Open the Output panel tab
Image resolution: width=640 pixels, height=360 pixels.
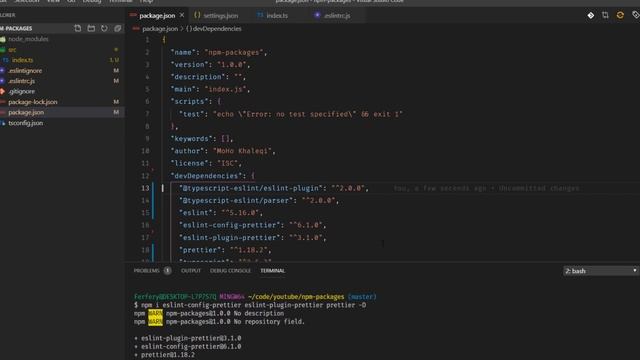191,271
